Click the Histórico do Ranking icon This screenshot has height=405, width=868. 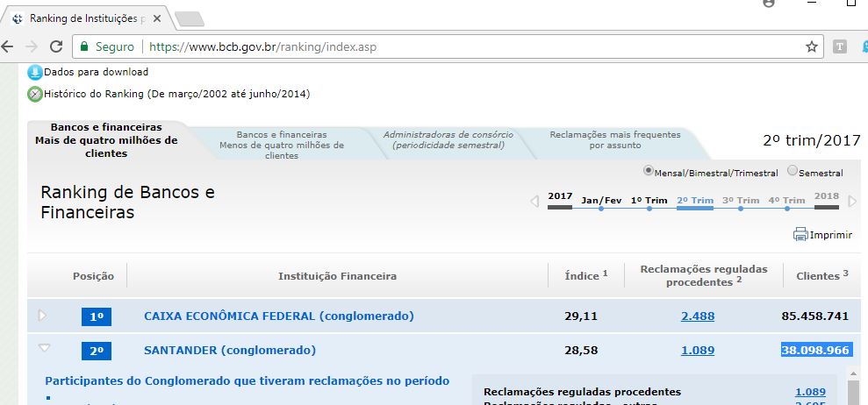coord(35,94)
